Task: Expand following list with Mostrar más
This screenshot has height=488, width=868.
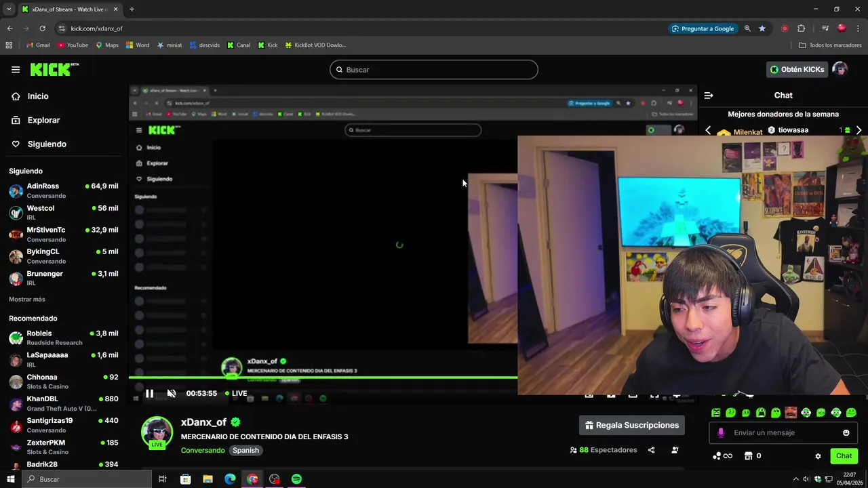Action: [27, 299]
